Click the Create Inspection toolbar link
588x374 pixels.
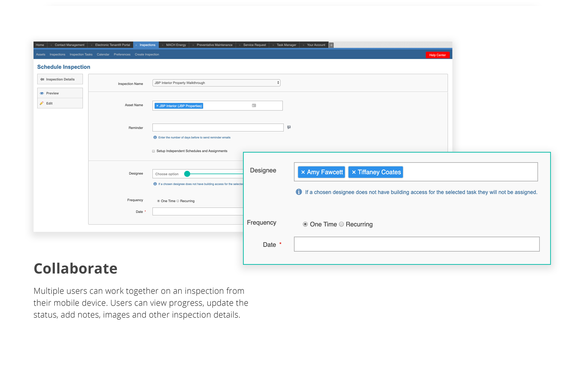147,55
